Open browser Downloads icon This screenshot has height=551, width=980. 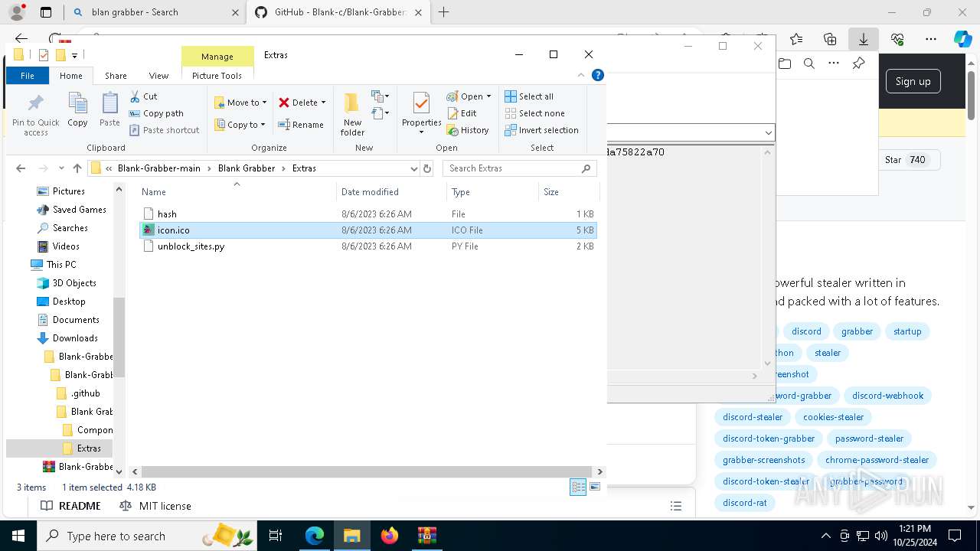click(864, 39)
